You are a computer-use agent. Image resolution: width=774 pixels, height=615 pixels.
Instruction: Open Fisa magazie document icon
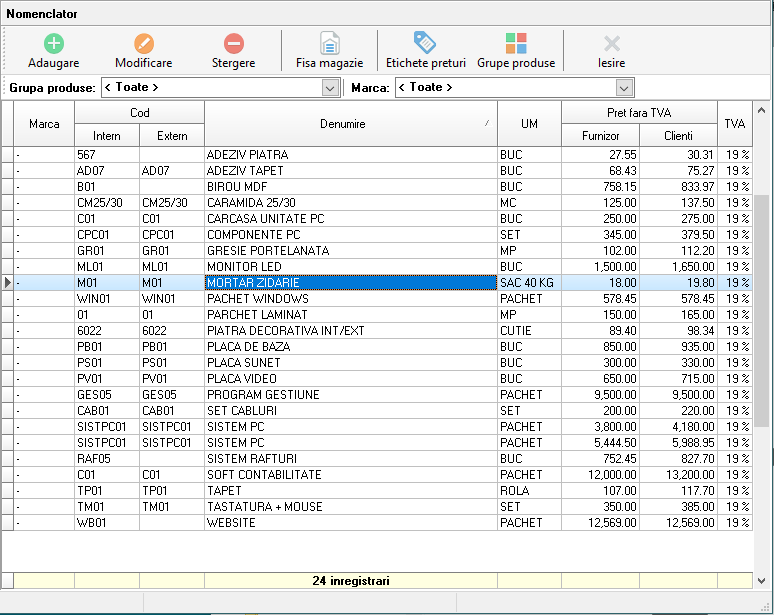pos(329,44)
